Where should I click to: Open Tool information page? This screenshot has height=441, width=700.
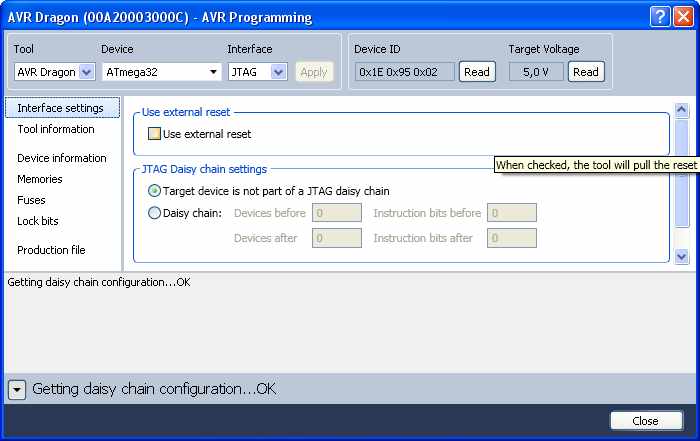tap(56, 129)
